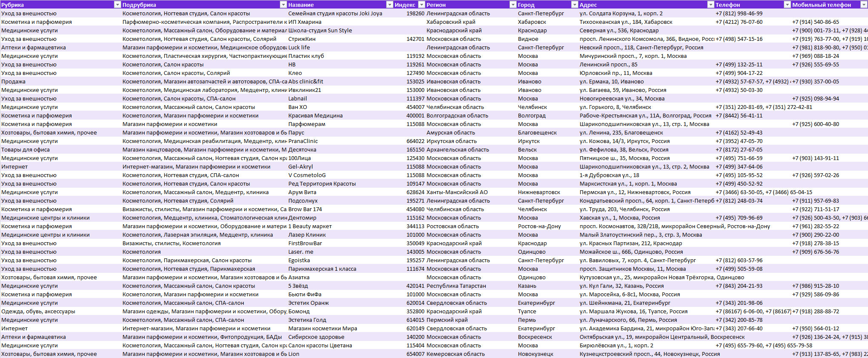Select the cell "Школа-студия Sun Style"
The image size is (868, 358).
[340, 30]
